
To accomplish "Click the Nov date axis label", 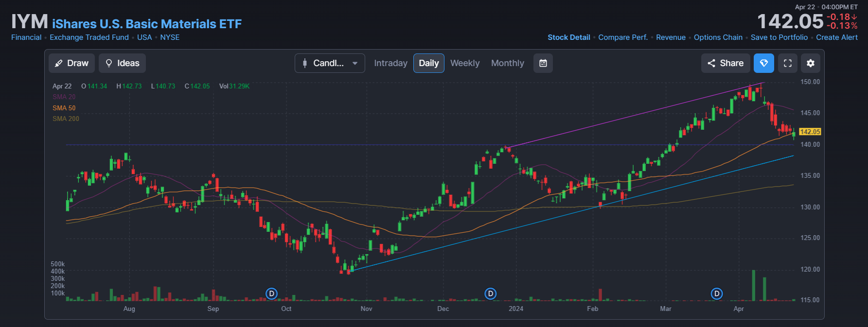I will (366, 309).
